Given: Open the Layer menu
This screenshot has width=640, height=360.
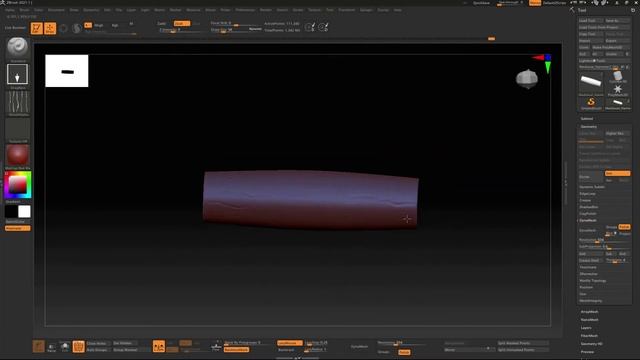Looking at the screenshot, I should [x=131, y=10].
